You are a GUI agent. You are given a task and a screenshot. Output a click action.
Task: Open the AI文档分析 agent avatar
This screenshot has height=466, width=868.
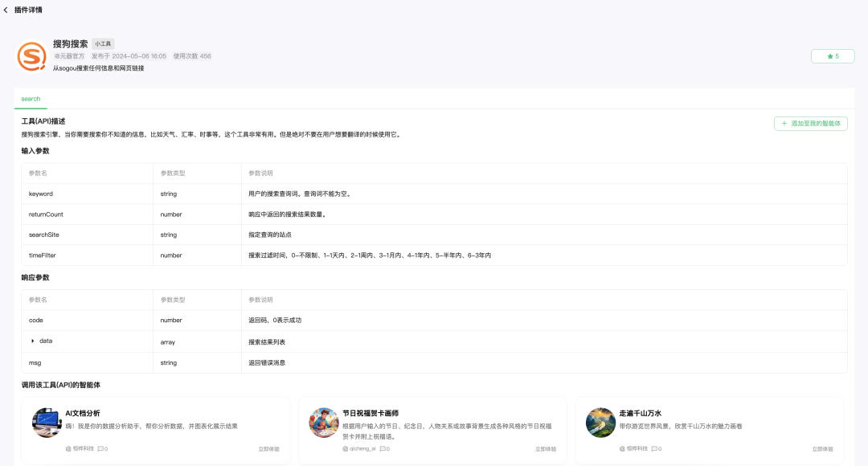pyautogui.click(x=47, y=423)
